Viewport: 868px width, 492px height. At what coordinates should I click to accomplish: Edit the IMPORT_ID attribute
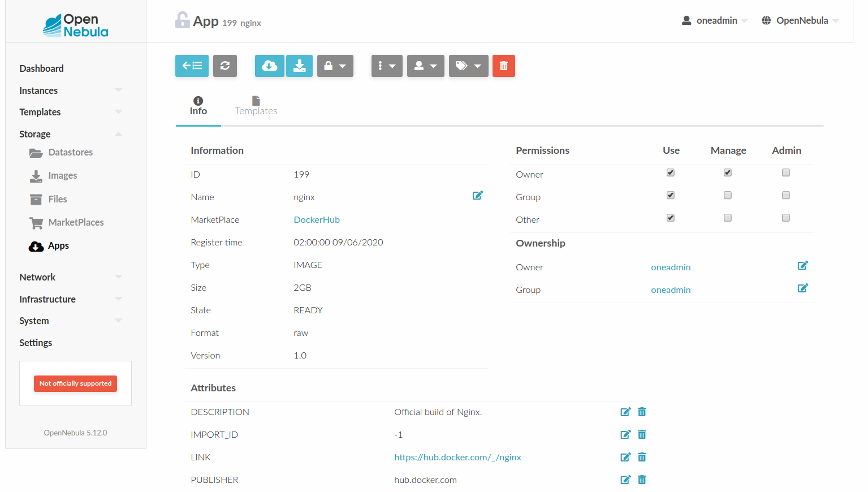(625, 434)
